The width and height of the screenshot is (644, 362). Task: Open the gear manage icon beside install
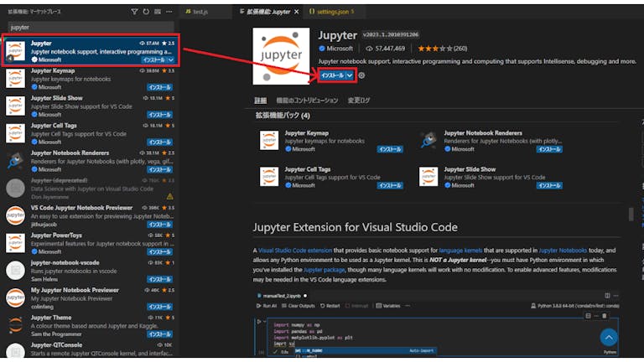(361, 75)
